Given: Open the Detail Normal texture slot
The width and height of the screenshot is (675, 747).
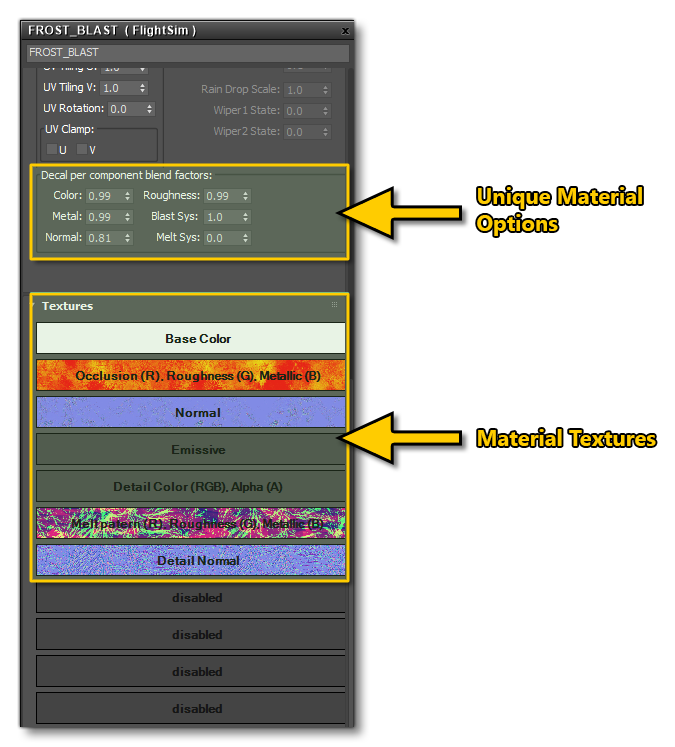Looking at the screenshot, I should point(191,561).
